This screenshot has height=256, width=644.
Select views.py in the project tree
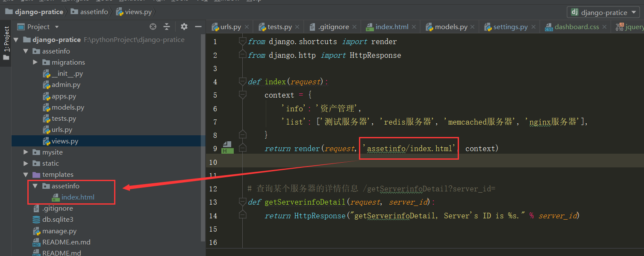65,141
